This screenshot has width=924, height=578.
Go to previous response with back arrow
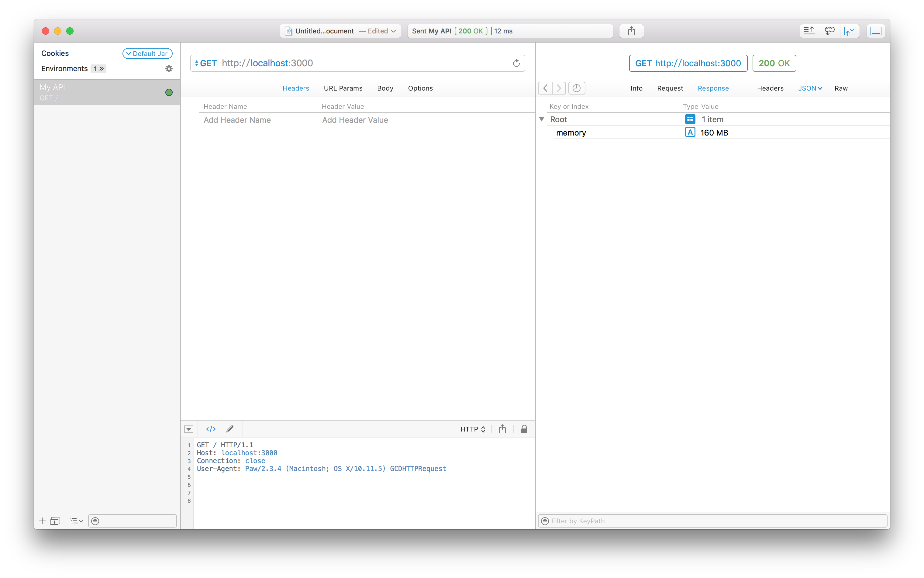(545, 88)
